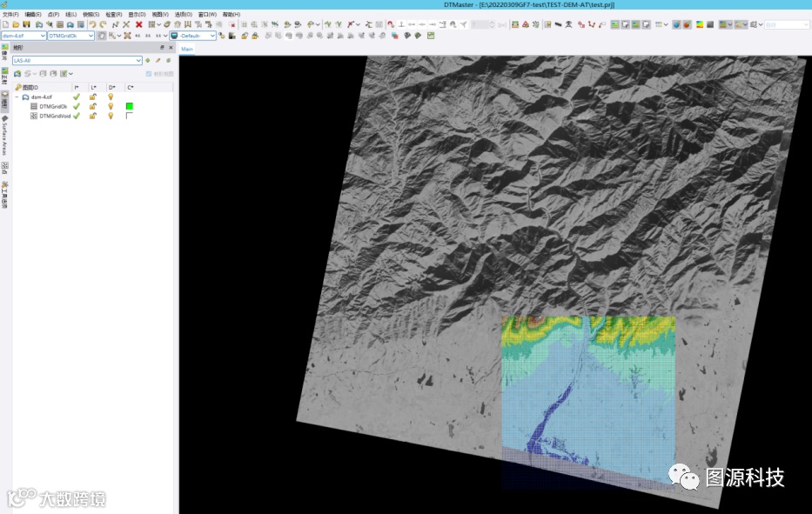
Task: Toggle the lightbulb display for DTMGridOk
Action: (x=111, y=106)
